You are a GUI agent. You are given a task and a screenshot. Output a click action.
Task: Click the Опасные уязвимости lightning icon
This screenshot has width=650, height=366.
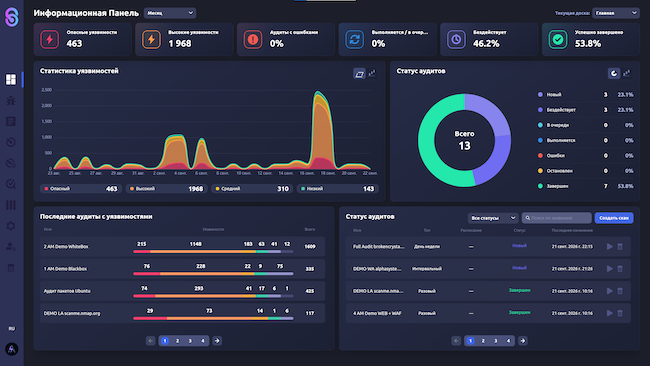50,39
